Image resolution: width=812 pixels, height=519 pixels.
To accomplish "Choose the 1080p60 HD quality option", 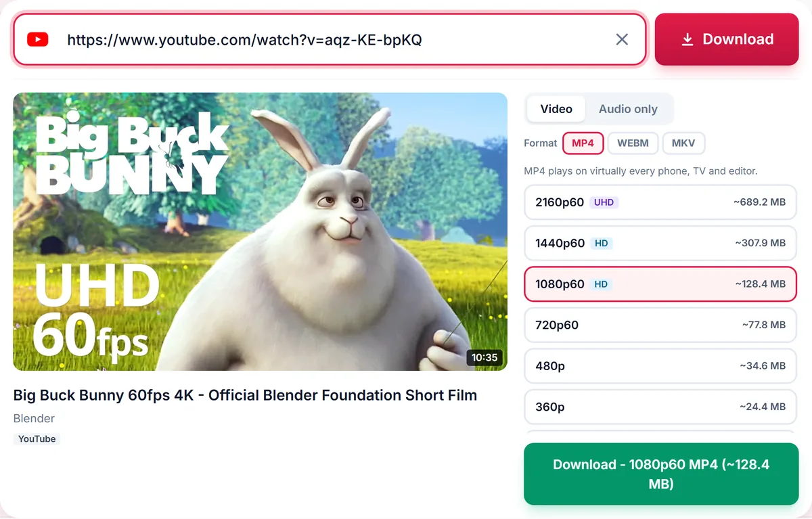I will pos(660,284).
